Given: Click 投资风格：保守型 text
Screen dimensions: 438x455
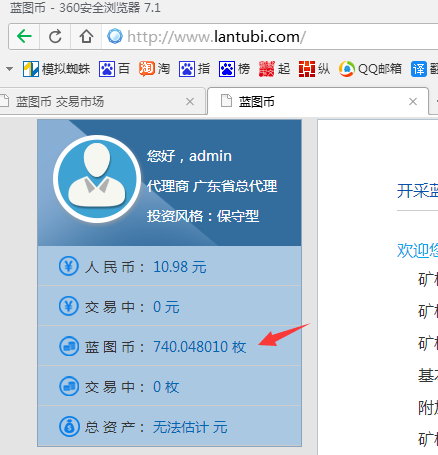Looking at the screenshot, I should coord(203,216).
